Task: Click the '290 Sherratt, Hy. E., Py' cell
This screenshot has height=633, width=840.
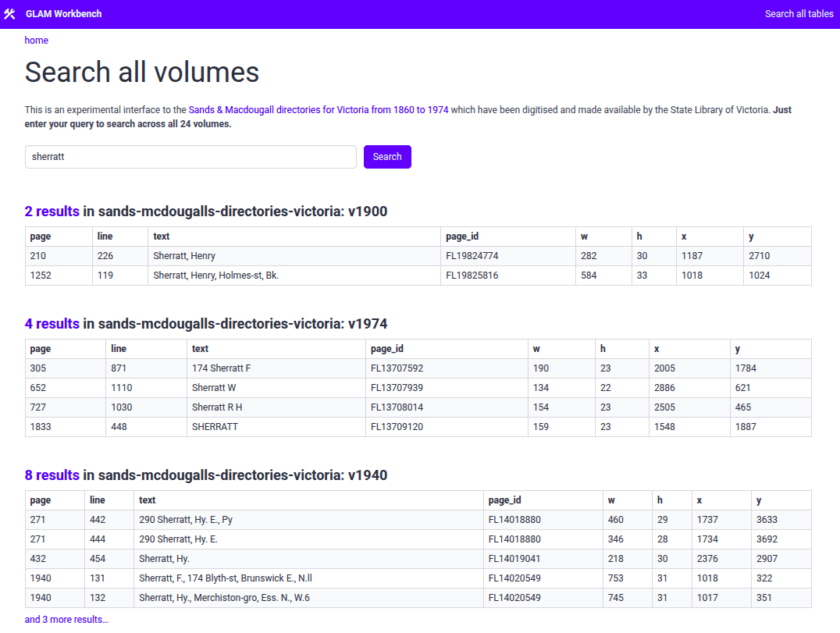Action: pos(308,520)
